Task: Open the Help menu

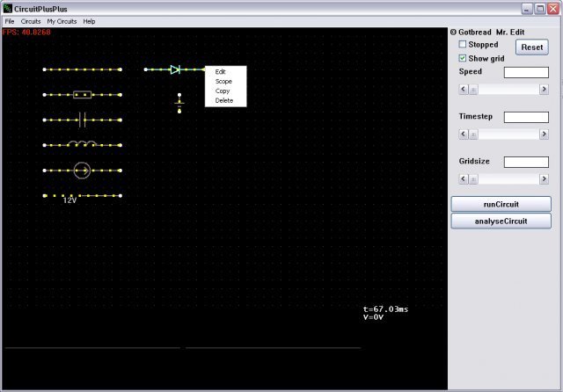Action: coord(89,21)
